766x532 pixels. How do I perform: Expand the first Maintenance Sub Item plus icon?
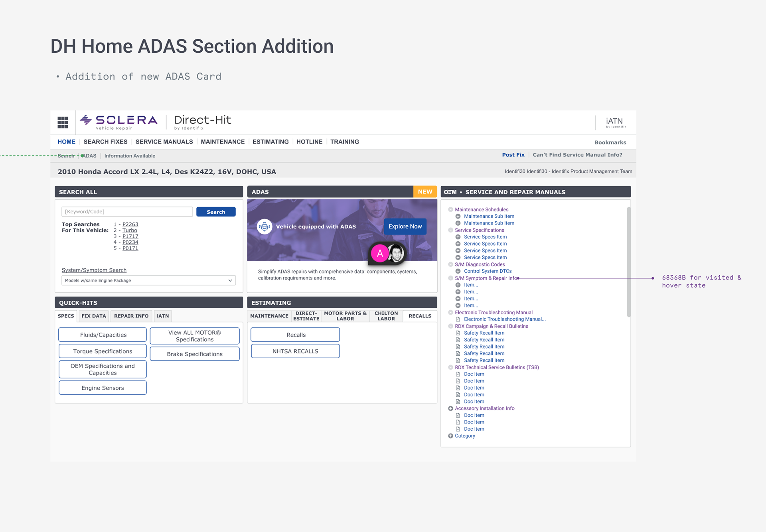click(x=458, y=217)
